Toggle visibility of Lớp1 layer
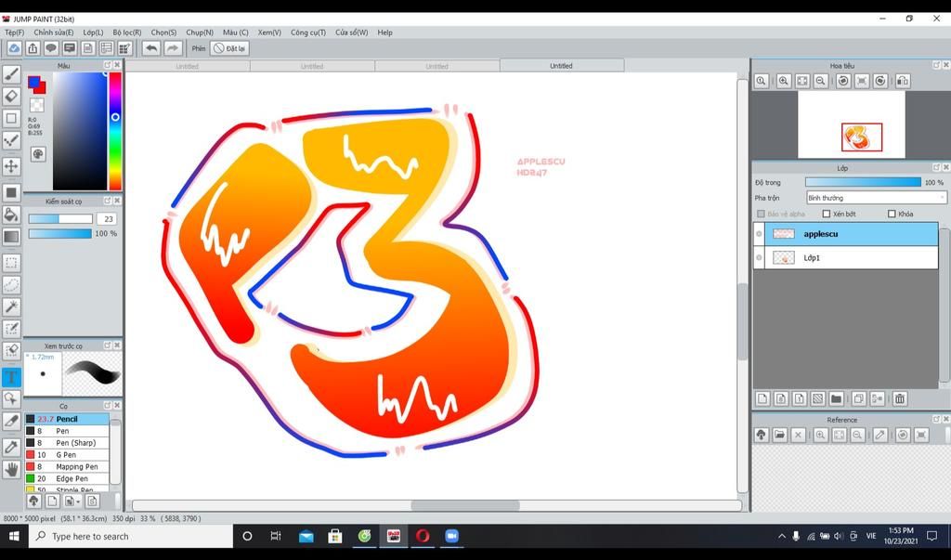 [x=759, y=258]
